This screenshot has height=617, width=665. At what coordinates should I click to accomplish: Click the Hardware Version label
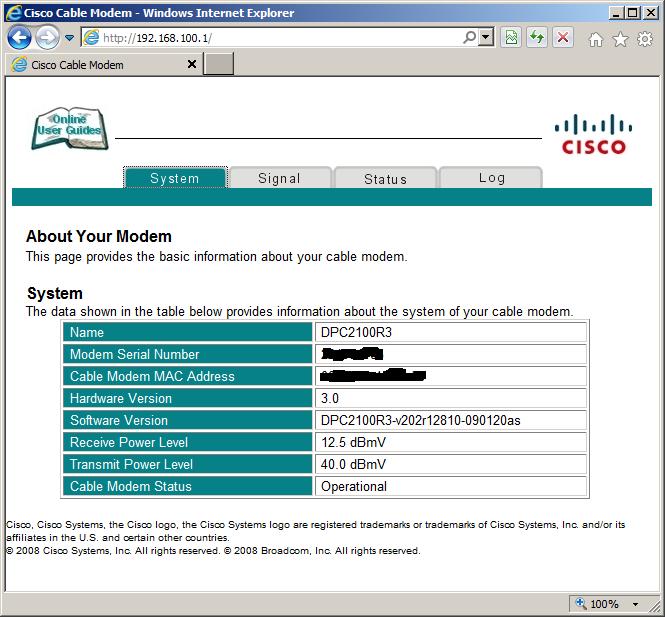click(121, 398)
